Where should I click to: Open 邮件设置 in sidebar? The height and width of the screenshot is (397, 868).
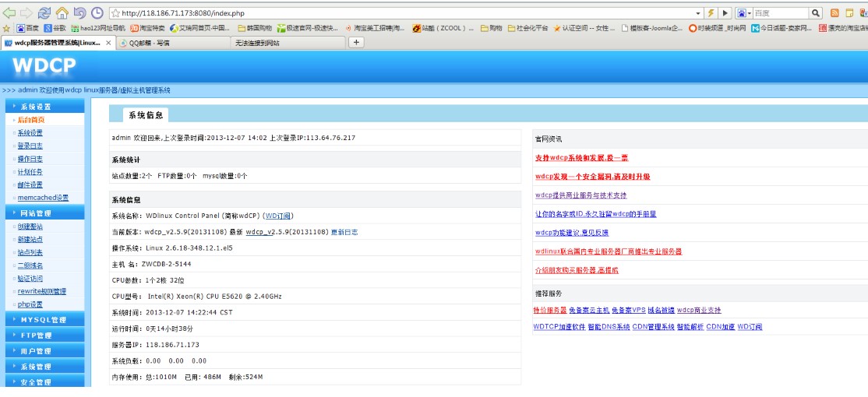click(x=30, y=184)
